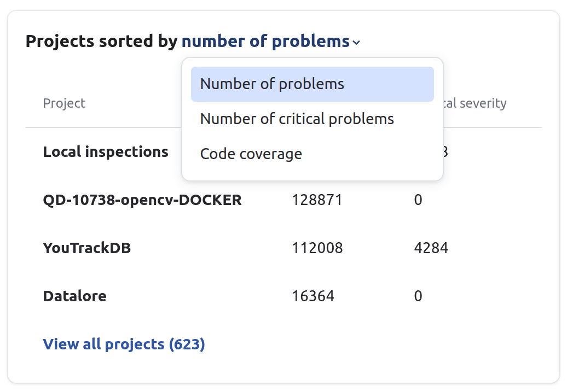The image size is (567, 392).
Task: Open the "QD-10738-opencv-DOCKER" project
Action: pos(142,200)
